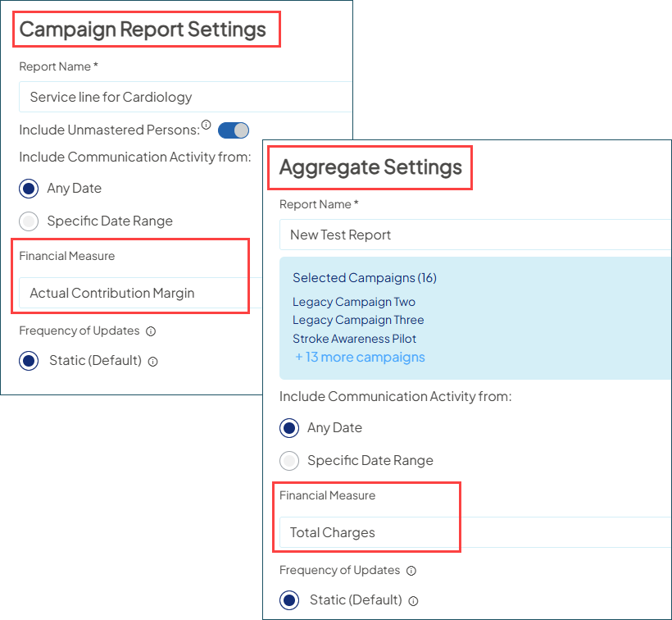Click the info icon next to Frequency of Updates
This screenshot has width=672, height=620.
[x=151, y=331]
